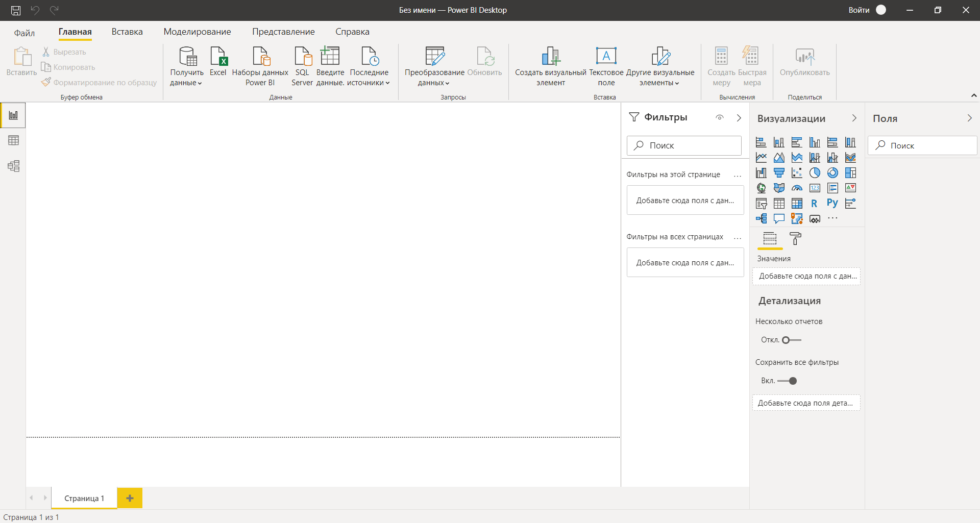Select the decomposition tree visualization
Viewport: 980px width, 523px height.
point(761,219)
